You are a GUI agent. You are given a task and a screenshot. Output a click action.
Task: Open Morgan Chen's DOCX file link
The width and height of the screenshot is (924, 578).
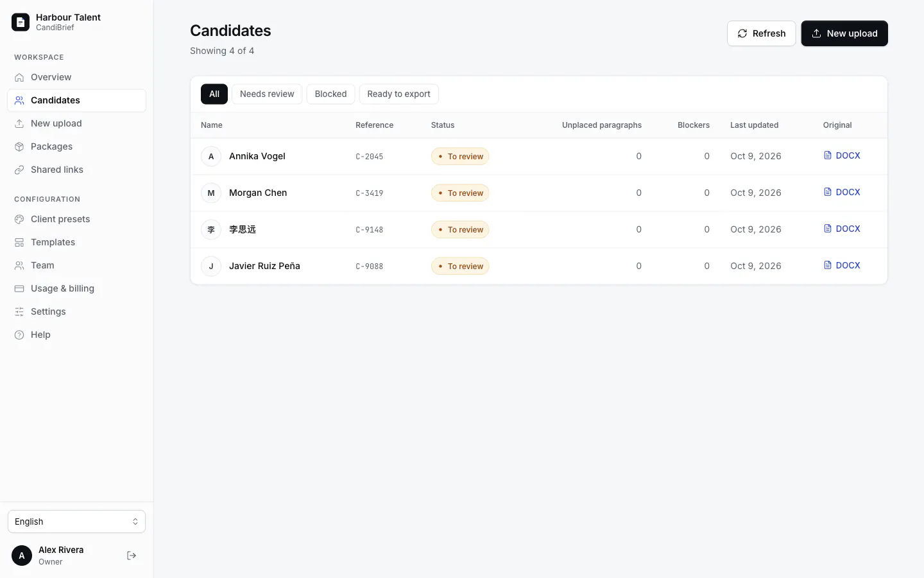[x=842, y=192]
